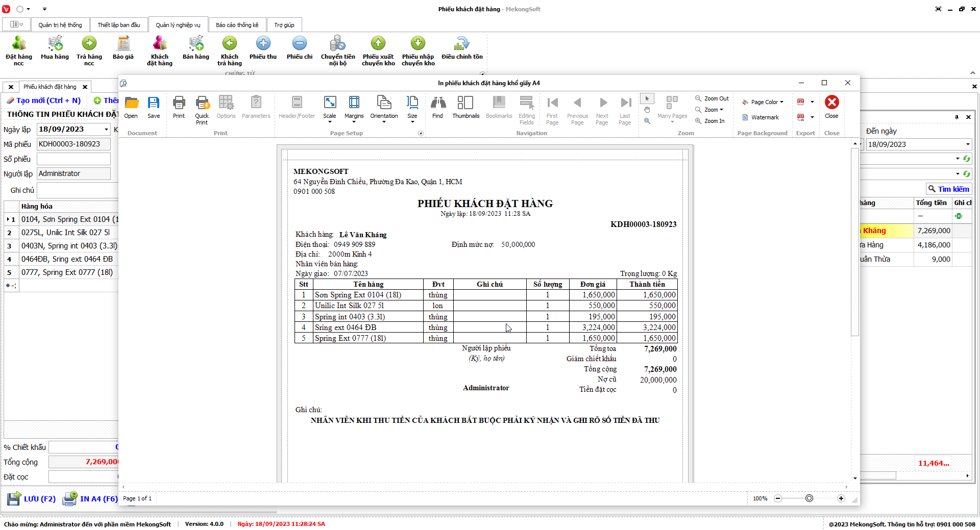980x530 pixels.
Task: Open the Ngày lập date dropdown
Action: (106, 130)
